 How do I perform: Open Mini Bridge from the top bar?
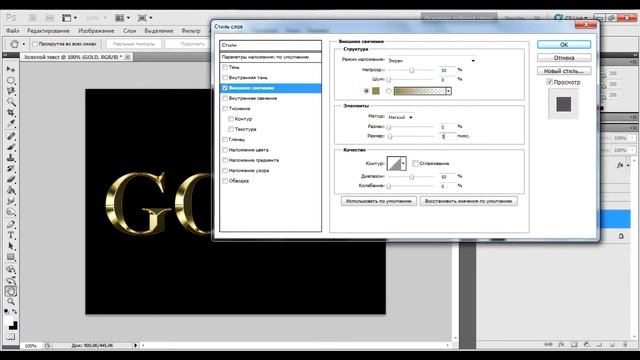pos(50,18)
